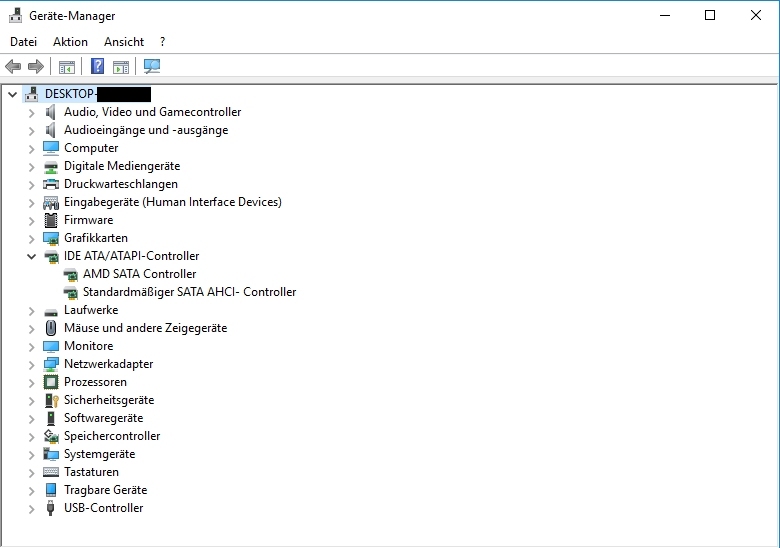Click the action pane toolbar icon

click(121, 67)
